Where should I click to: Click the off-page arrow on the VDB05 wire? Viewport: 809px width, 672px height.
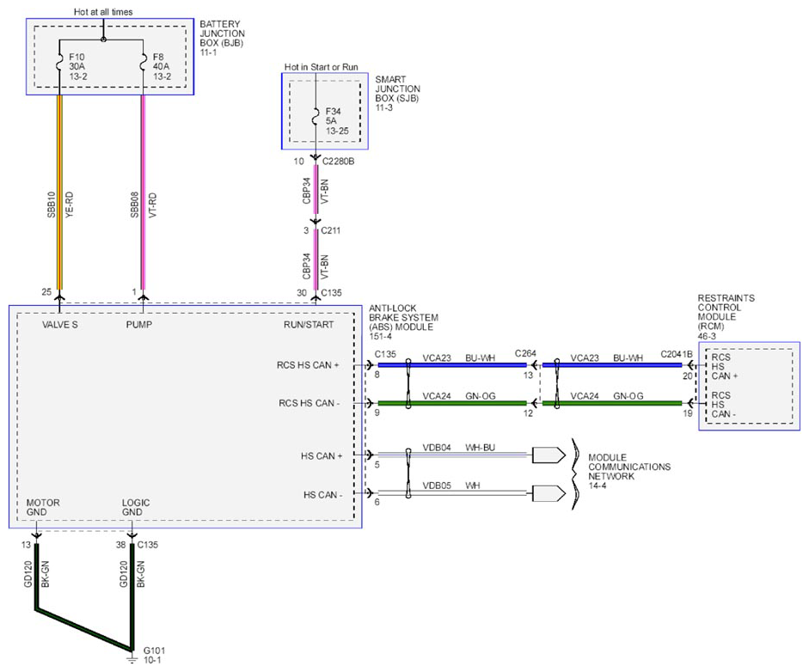coord(549,493)
